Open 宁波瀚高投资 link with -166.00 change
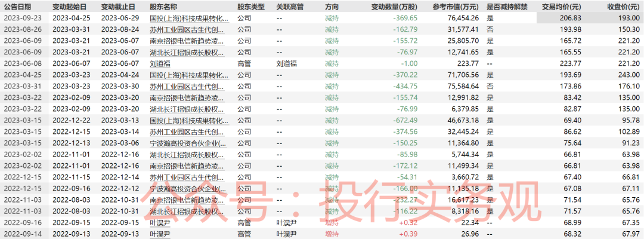 click(188, 189)
